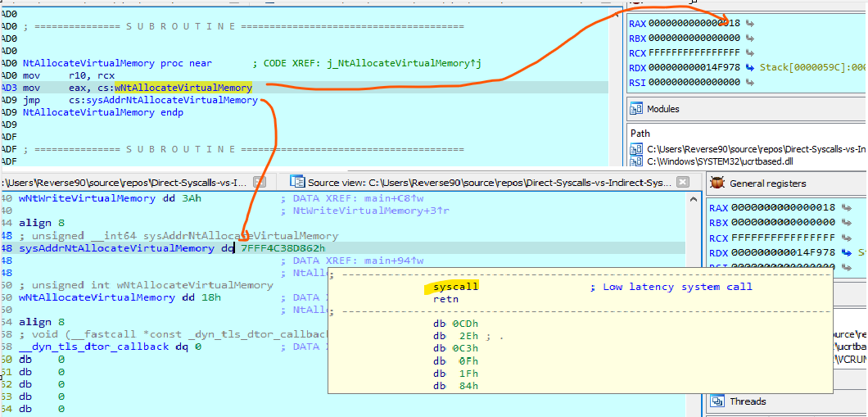Click the address value 7FFF4C38D862h
The height and width of the screenshot is (417, 868).
pyautogui.click(x=283, y=248)
